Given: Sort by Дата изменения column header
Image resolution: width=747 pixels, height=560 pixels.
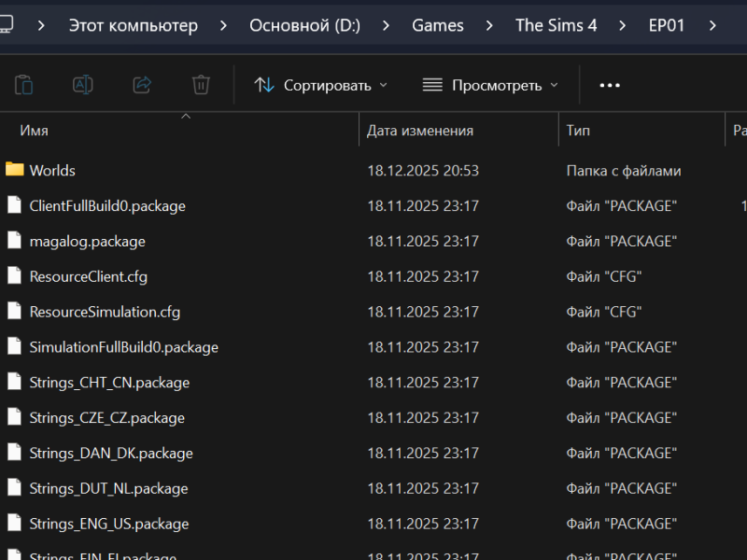Looking at the screenshot, I should click(419, 131).
